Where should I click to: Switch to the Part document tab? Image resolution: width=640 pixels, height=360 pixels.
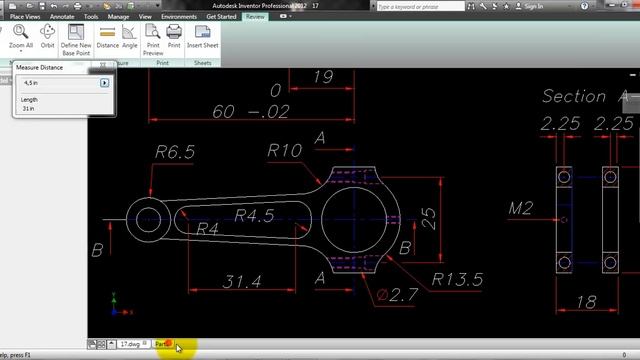point(163,344)
